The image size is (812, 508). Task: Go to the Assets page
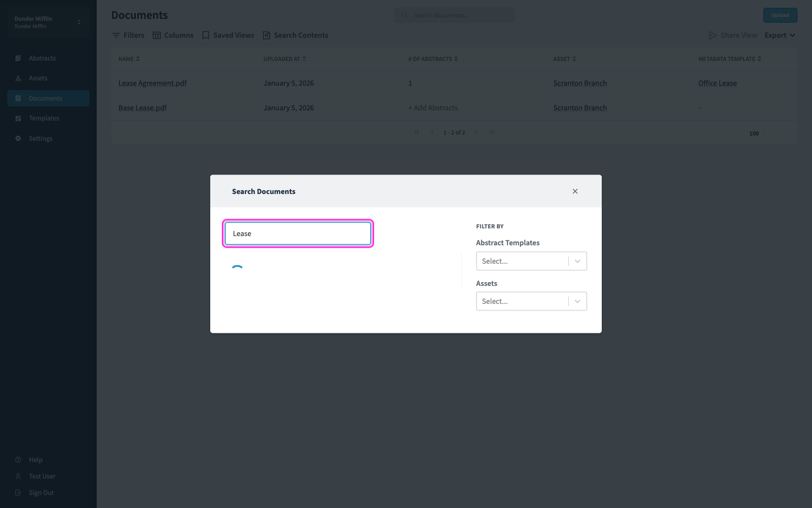(38, 78)
